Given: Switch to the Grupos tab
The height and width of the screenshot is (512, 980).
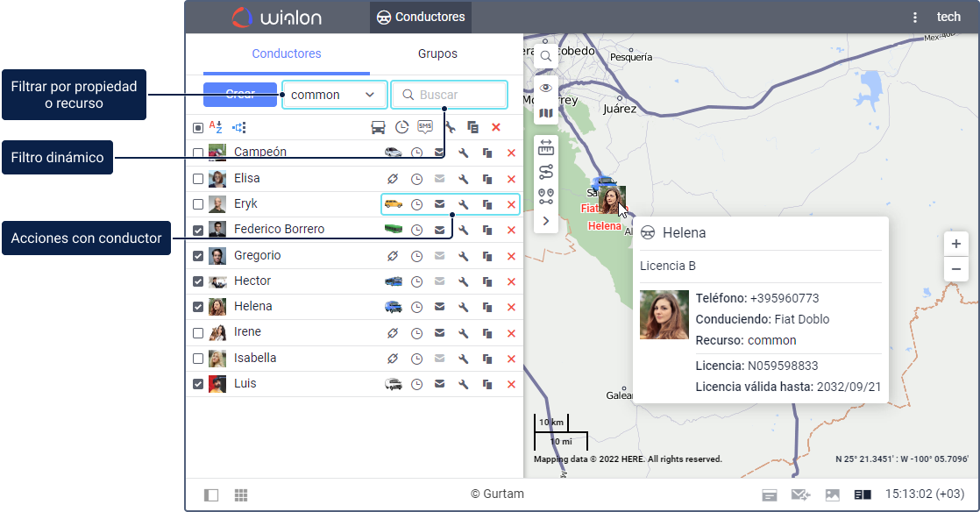Looking at the screenshot, I should tap(437, 53).
